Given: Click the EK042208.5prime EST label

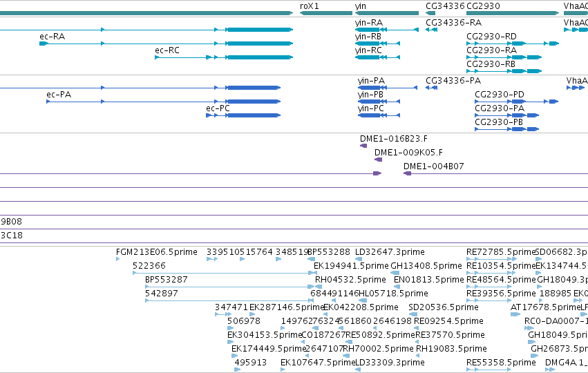Looking at the screenshot, I should tap(361, 307).
